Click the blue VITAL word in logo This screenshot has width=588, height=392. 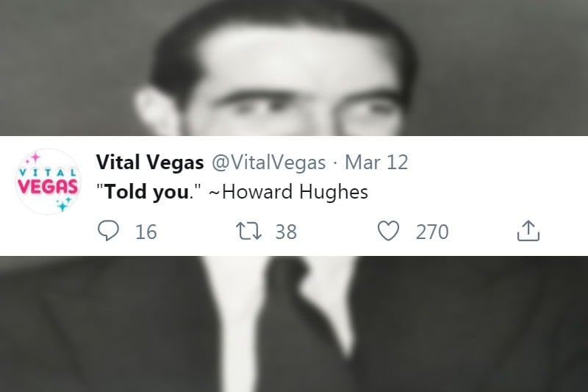(x=48, y=173)
